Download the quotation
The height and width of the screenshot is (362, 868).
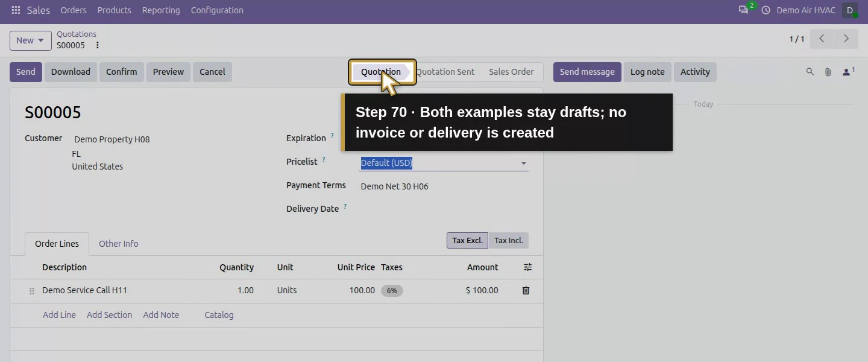[71, 72]
